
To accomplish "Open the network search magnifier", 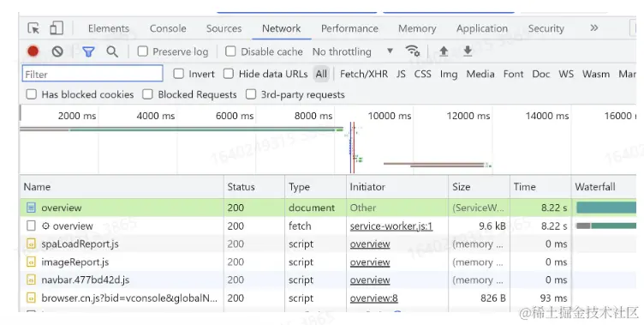I will [x=112, y=51].
